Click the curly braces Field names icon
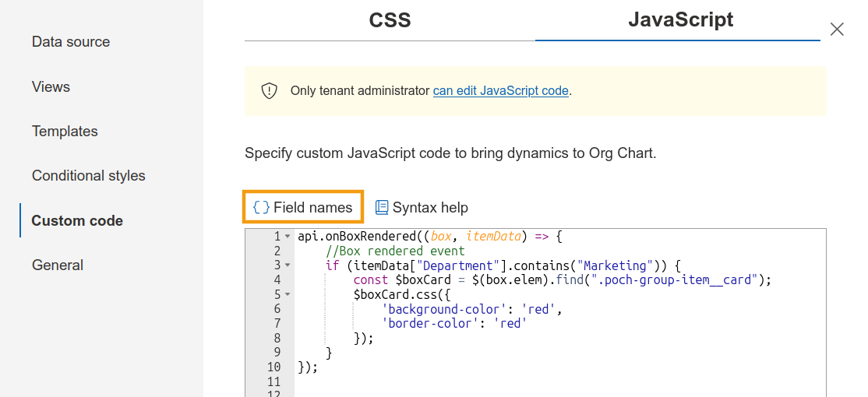Viewport: 868px width, 397px height. [x=261, y=207]
